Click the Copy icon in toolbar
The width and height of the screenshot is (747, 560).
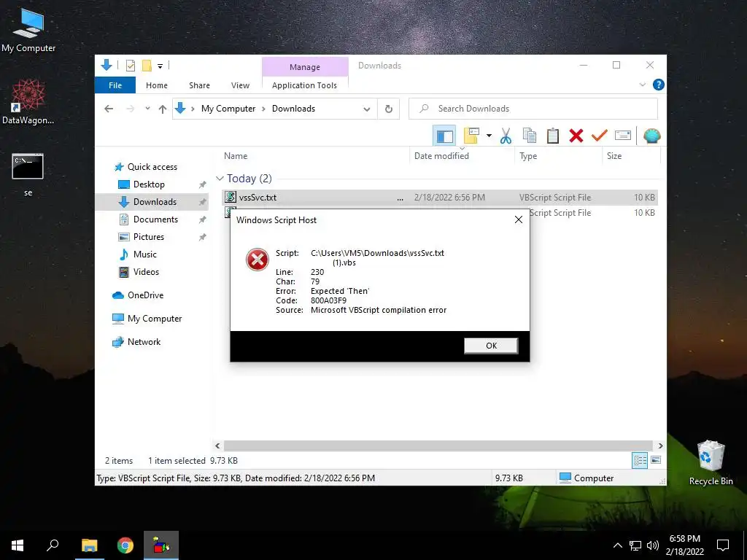[530, 136]
